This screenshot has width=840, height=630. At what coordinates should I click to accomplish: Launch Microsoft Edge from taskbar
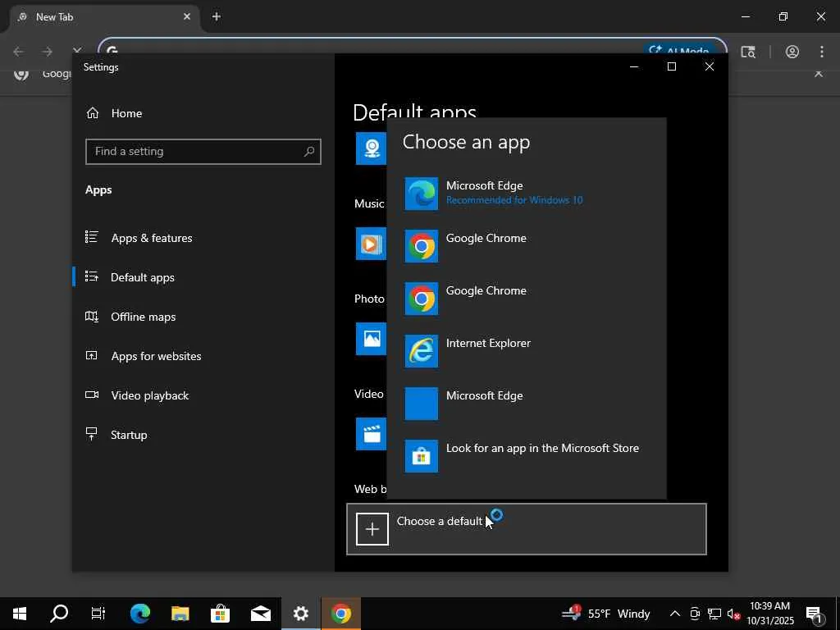click(x=139, y=614)
